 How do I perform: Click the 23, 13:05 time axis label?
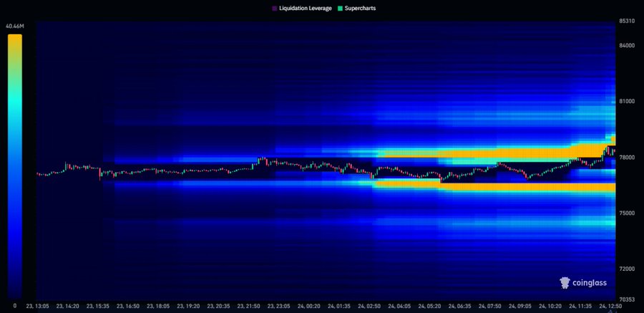coord(38,307)
